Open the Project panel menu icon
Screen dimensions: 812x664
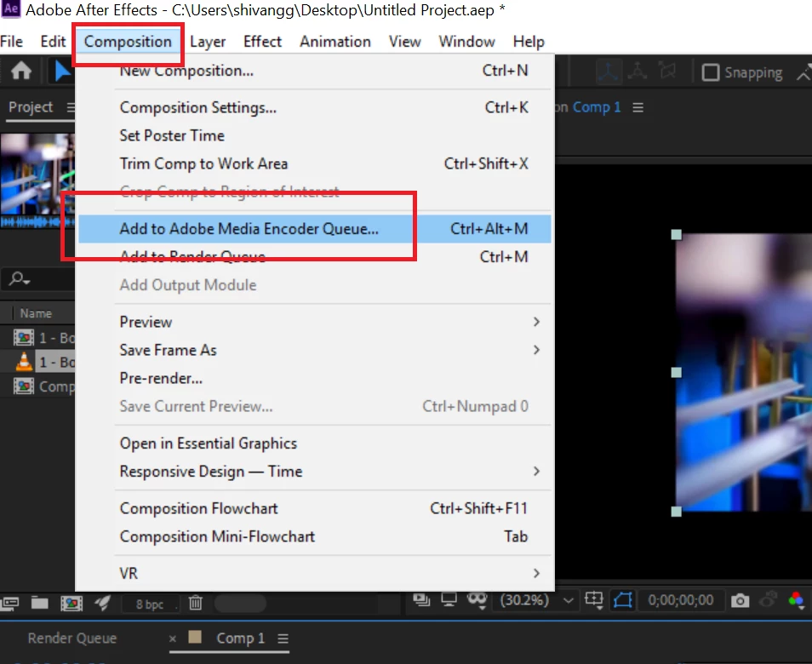(x=71, y=107)
